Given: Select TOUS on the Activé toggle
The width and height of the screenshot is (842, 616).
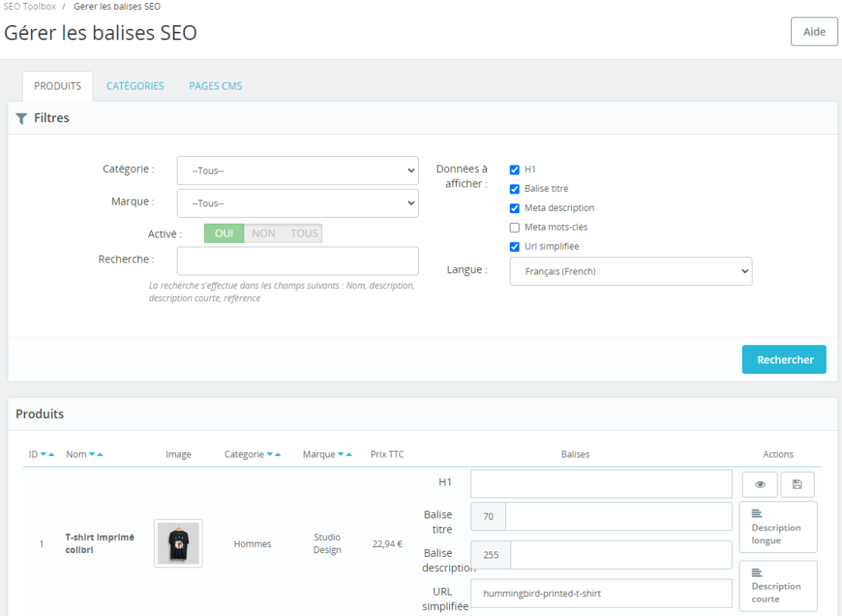Looking at the screenshot, I should pos(303,233).
